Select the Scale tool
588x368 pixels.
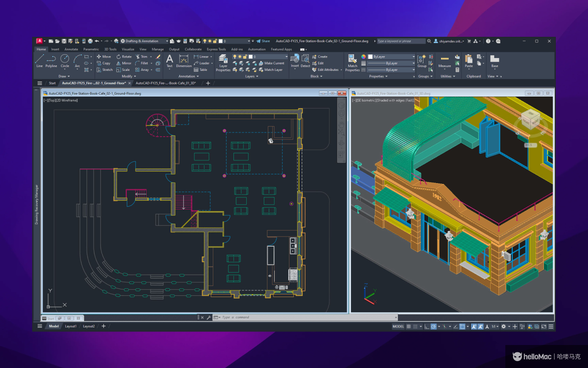123,70
